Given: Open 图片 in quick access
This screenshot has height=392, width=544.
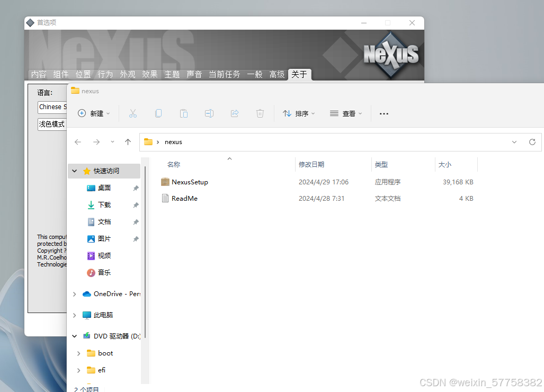Looking at the screenshot, I should coord(104,239).
